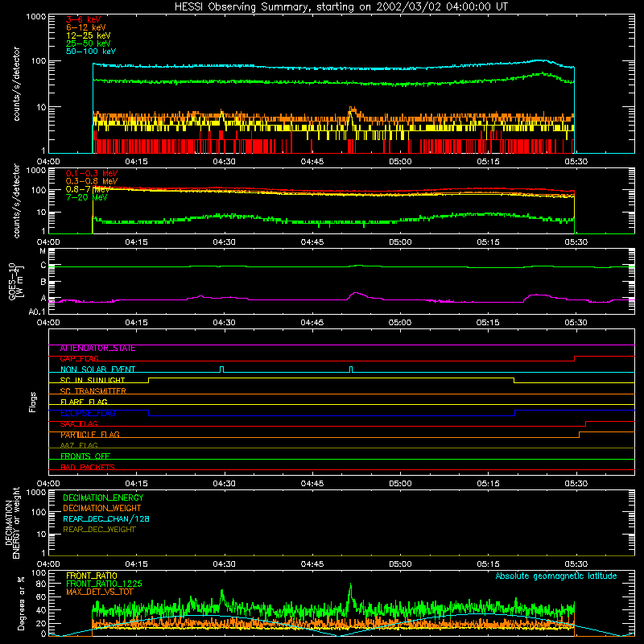Image resolution: width=644 pixels, height=644 pixels.
Task: Click the GOES 'M' class tick label
Action: click(x=43, y=251)
